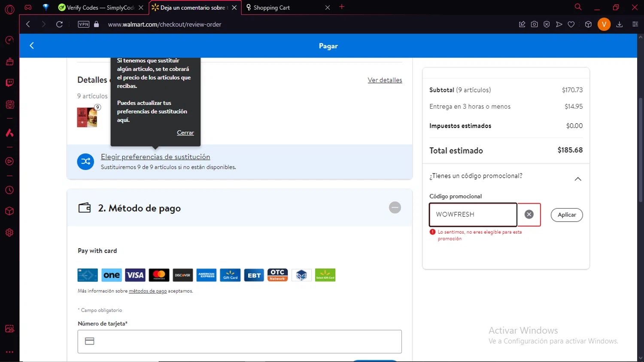
Task: Click the OTC Network payment logo
Action: coord(278,275)
